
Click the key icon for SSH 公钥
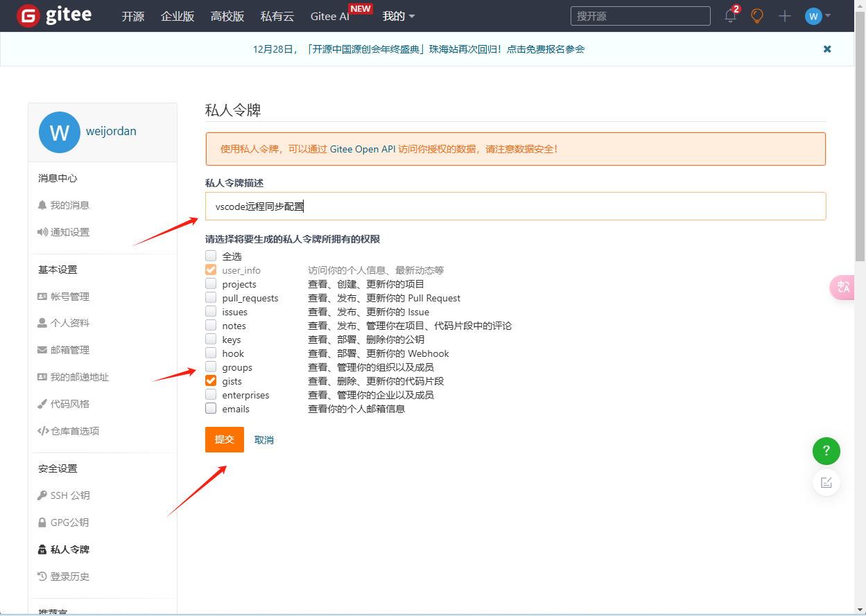[42, 495]
